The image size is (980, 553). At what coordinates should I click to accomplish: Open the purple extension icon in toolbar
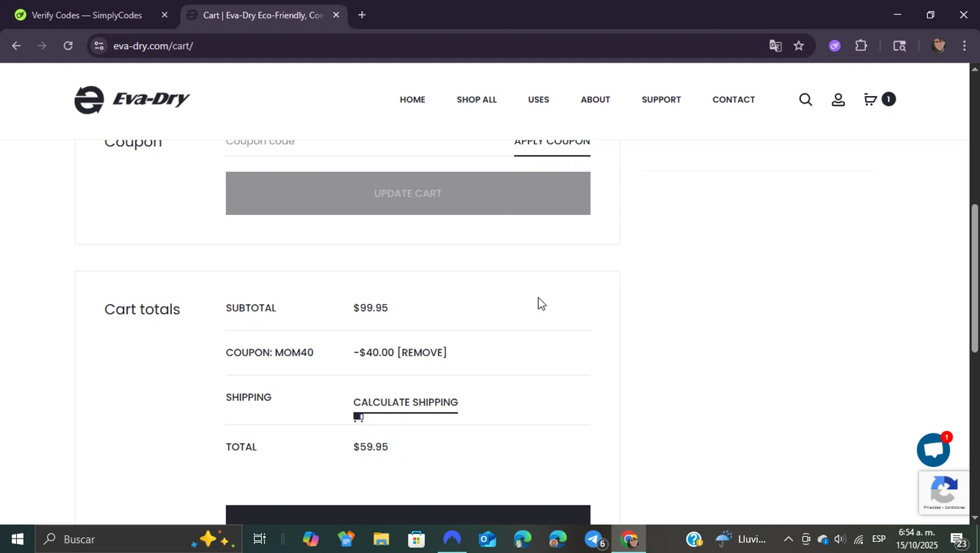point(835,46)
